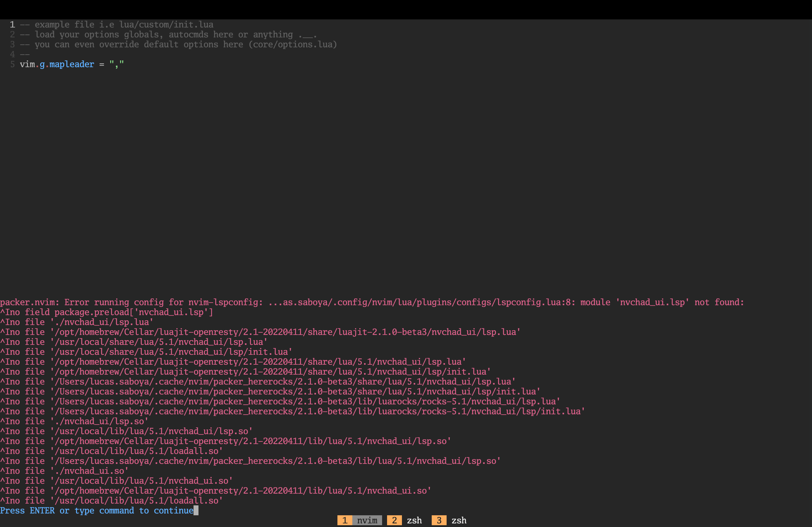Switch to tmux window 1 nvim
The image size is (812, 527).
pos(359,520)
